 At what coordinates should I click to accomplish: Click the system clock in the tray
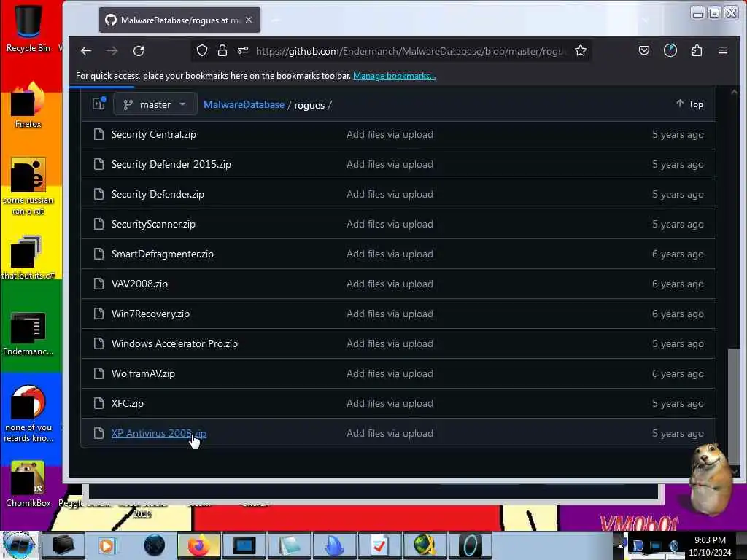[x=710, y=546]
